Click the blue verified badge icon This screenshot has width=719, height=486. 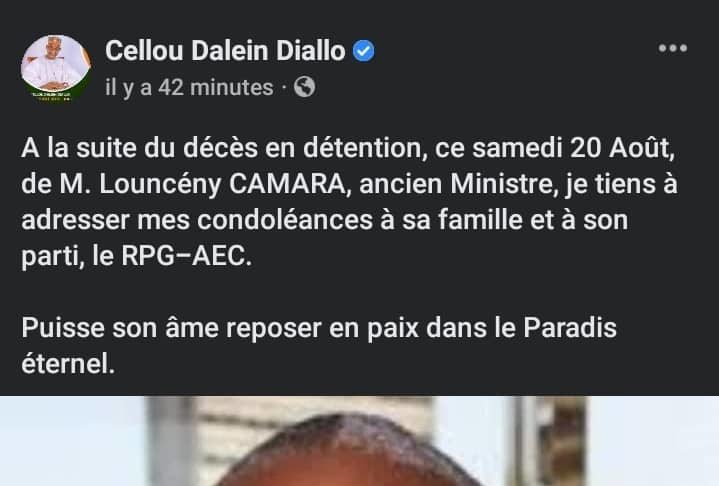click(363, 50)
